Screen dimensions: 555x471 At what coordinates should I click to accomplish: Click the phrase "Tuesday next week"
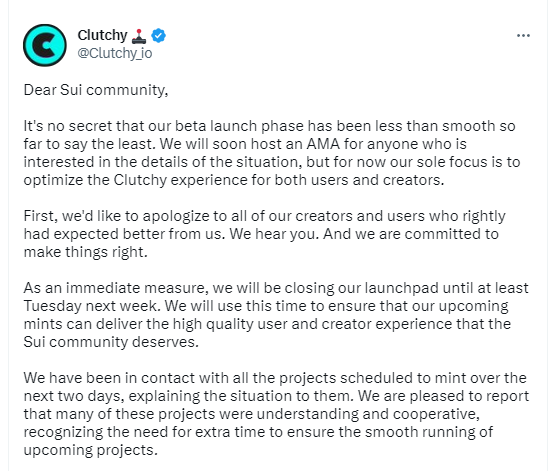pyautogui.click(x=90, y=306)
